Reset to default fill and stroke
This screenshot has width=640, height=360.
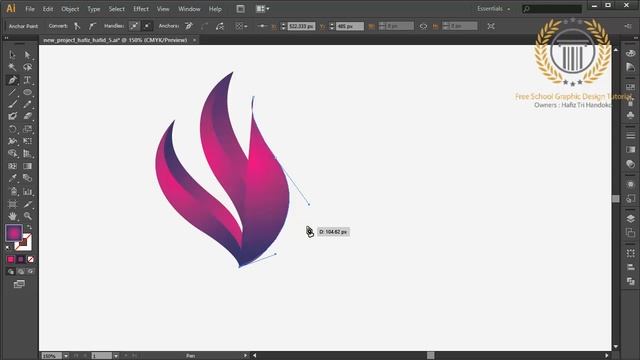pos(8,248)
